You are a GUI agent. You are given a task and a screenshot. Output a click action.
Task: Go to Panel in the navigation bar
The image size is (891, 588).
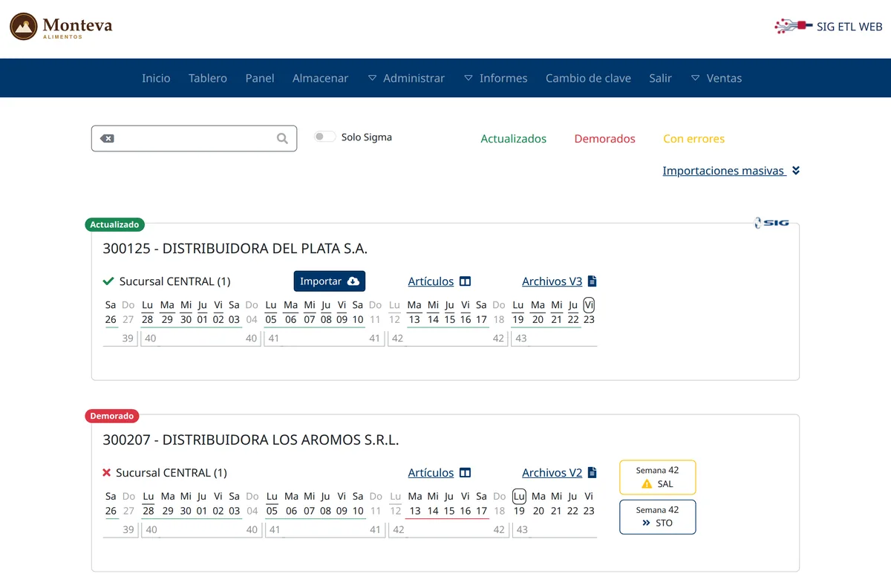(260, 78)
